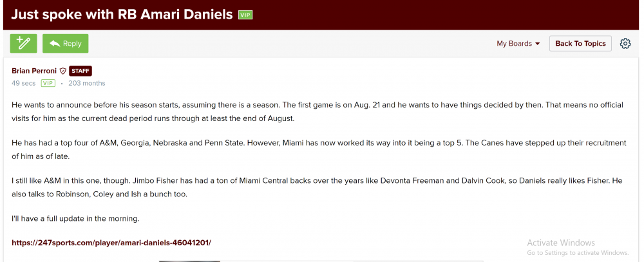Viewport: 644px width, 262px height.
Task: Click the thread title about Amari Daniels
Action: 122,14
